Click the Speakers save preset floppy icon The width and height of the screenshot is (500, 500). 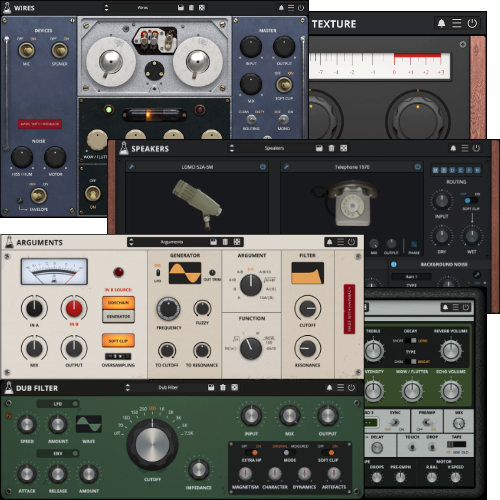319,148
